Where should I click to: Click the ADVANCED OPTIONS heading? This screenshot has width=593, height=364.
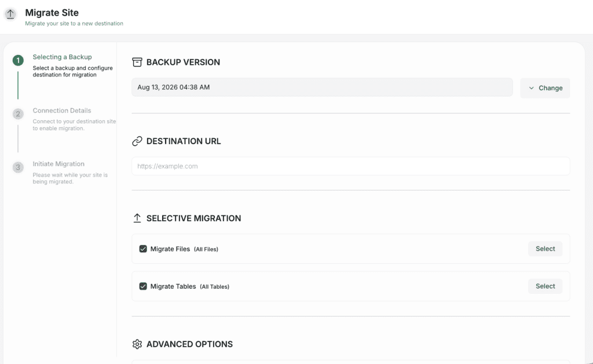(x=189, y=344)
